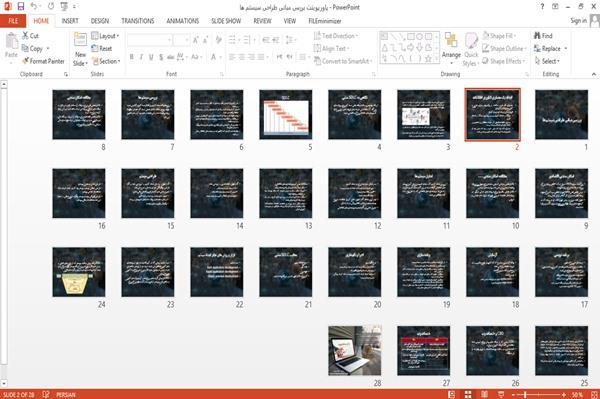The image size is (600, 399).
Task: Expand the Layout dropdown
Action: pyautogui.click(x=105, y=36)
